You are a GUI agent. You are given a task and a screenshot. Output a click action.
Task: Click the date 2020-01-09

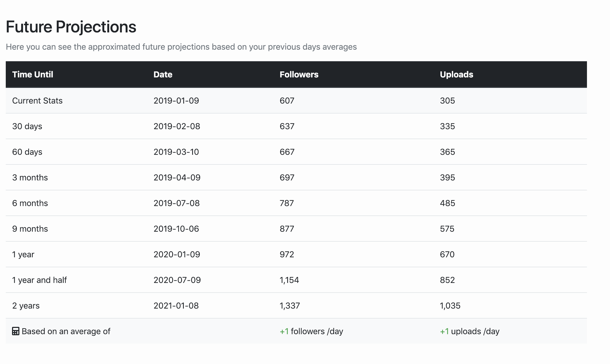[x=177, y=254]
